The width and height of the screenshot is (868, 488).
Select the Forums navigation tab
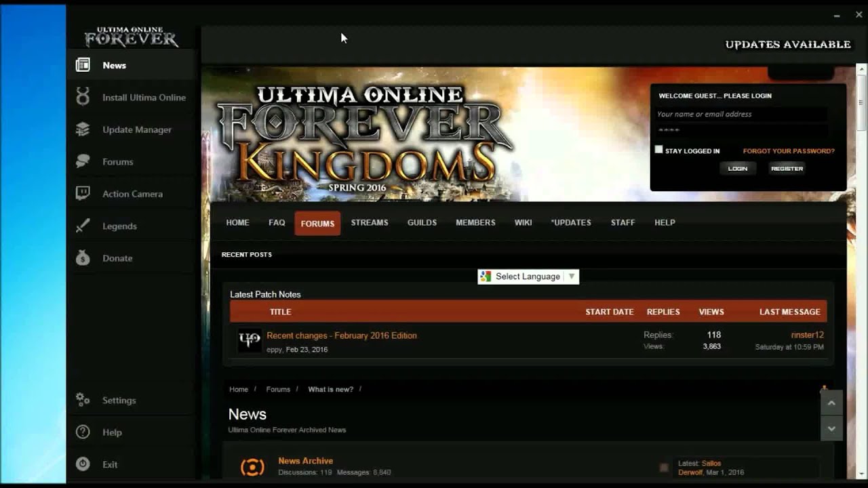(x=317, y=223)
